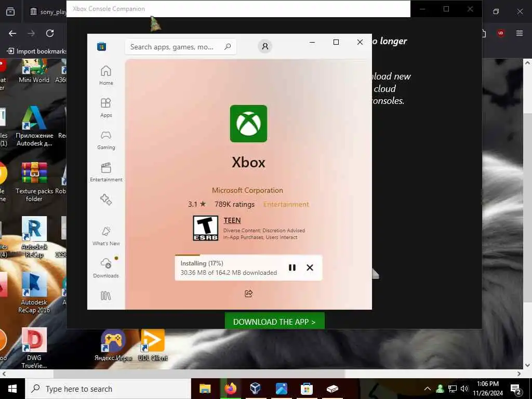Viewport: 532px width, 399px height.
Task: Open VirtualBox cube icon in taskbar
Action: coord(256,389)
